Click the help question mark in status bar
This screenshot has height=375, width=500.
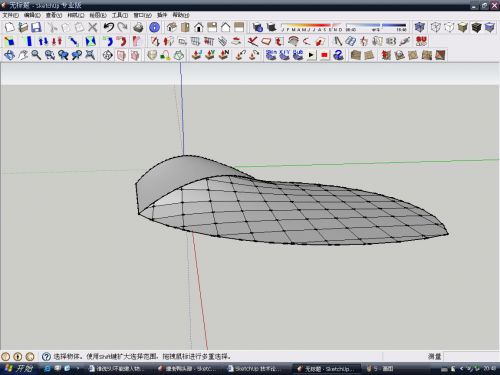tap(46, 357)
